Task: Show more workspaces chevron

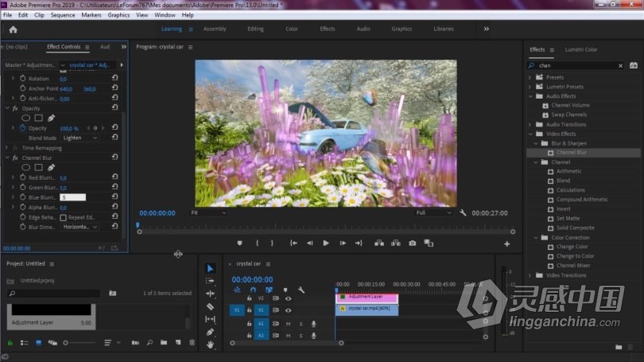Action: 487,29
